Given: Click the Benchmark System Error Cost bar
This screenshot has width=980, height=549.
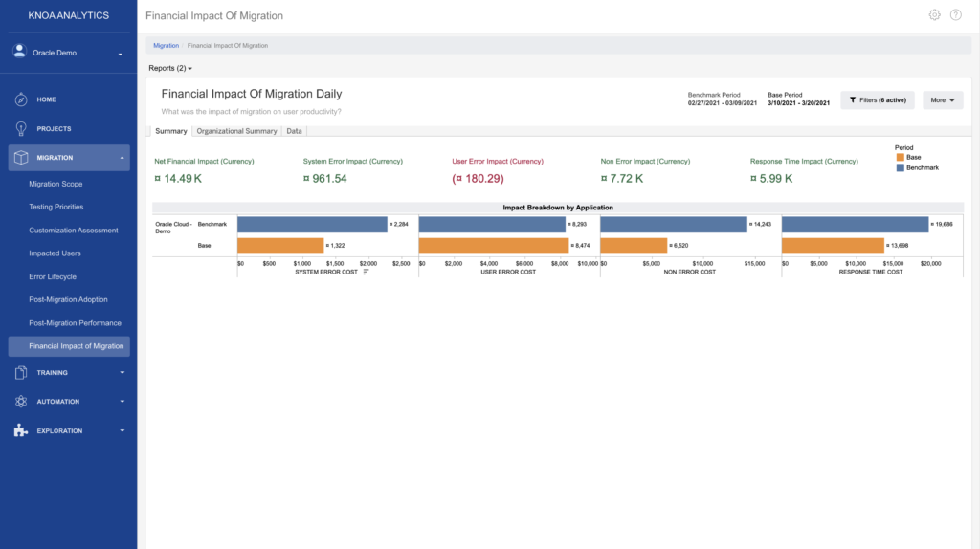Looking at the screenshot, I should (x=313, y=224).
